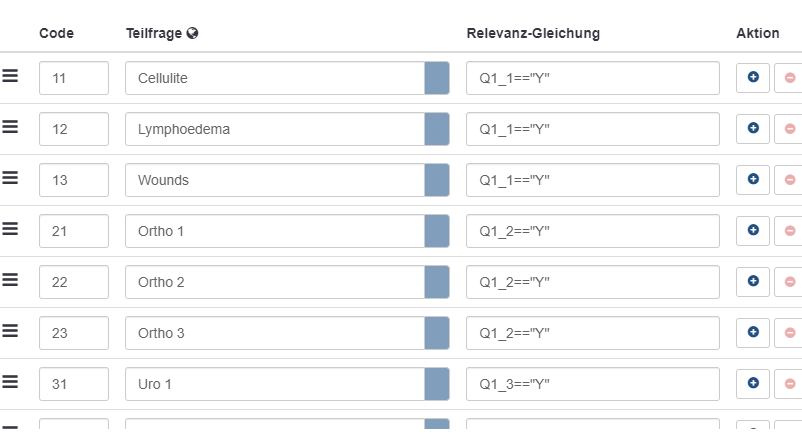Click the Ortho 3 subquestion text field

click(275, 333)
